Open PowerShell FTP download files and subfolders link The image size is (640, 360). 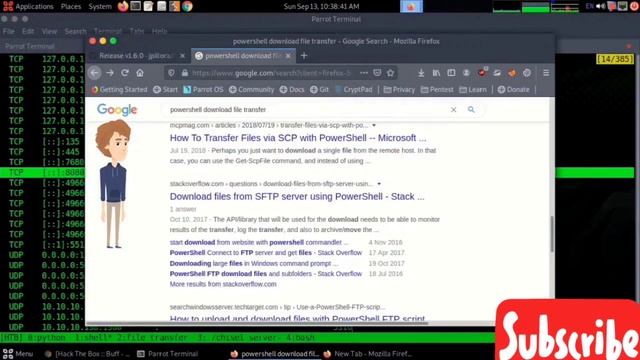click(266, 273)
